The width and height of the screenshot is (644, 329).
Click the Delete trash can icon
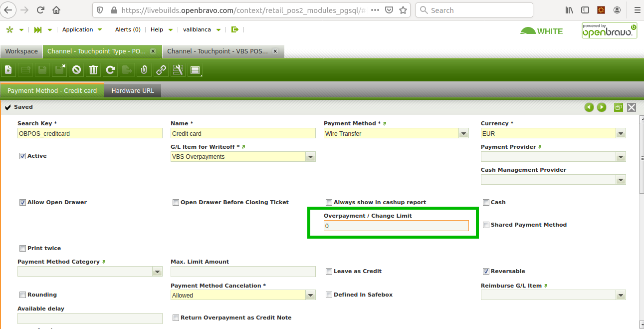93,70
